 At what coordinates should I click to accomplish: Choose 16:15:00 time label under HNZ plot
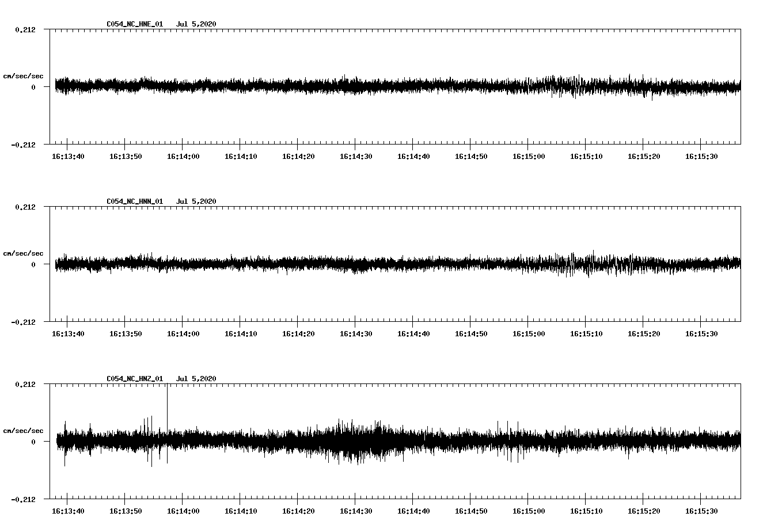[529, 511]
